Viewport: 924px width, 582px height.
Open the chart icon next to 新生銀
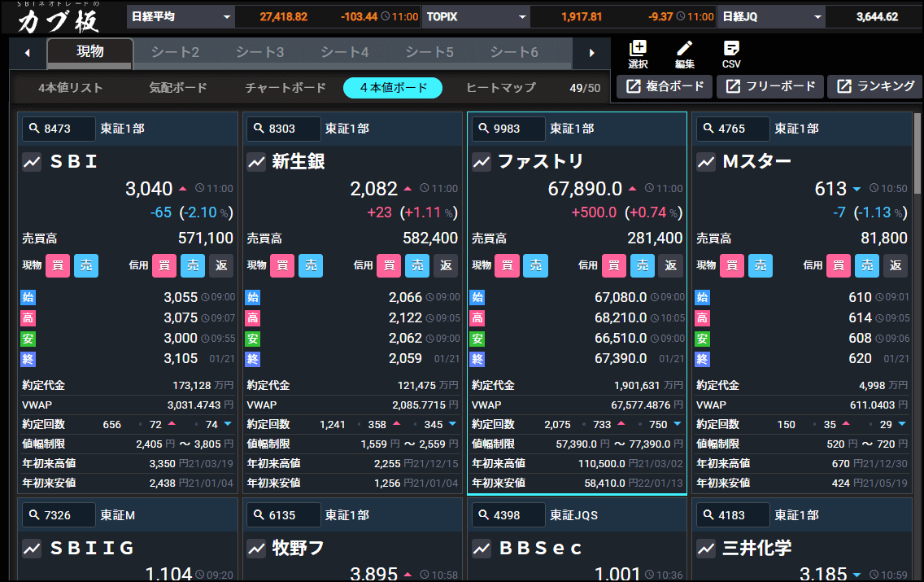[256, 161]
